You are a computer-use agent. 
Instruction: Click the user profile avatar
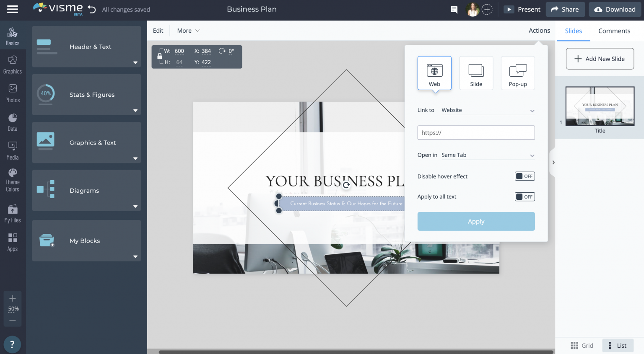pyautogui.click(x=473, y=9)
